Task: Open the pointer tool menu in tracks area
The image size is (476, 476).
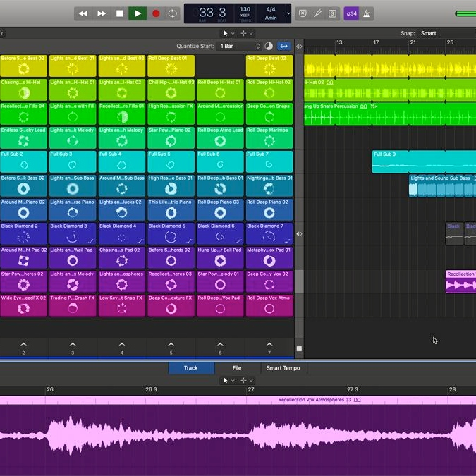Action: 228,33
